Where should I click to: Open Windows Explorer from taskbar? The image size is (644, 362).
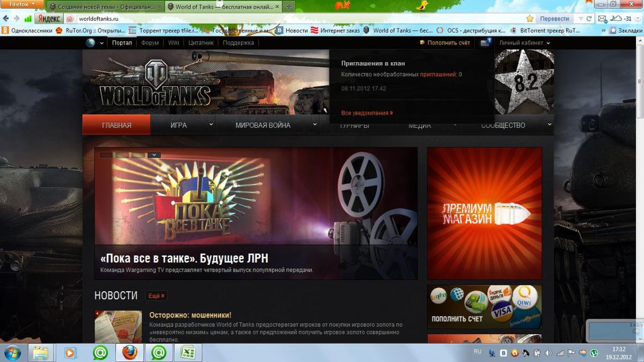coord(41,352)
